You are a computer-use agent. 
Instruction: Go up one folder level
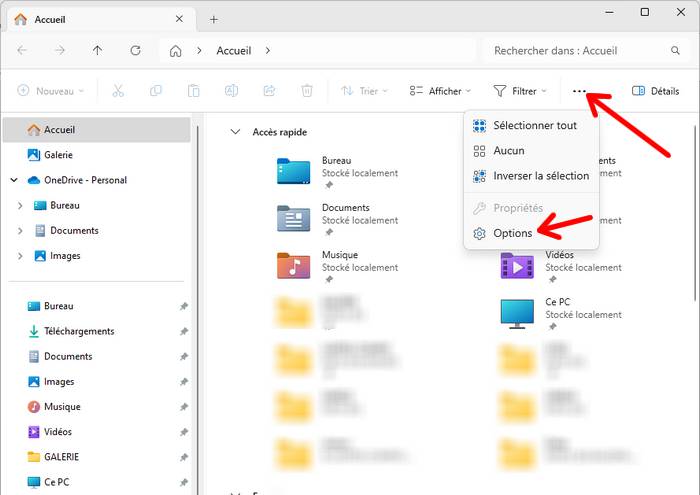pos(97,50)
